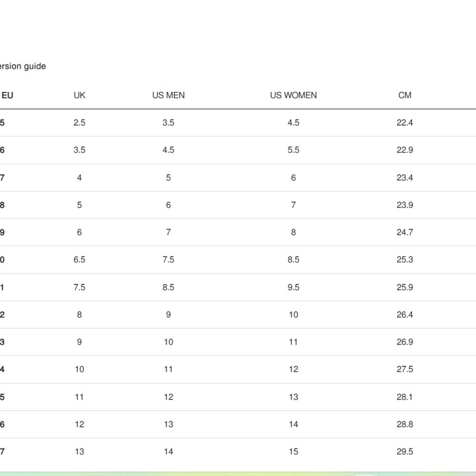The image size is (476, 476).
Task: Select the 27.5 CM value
Action: point(405,369)
